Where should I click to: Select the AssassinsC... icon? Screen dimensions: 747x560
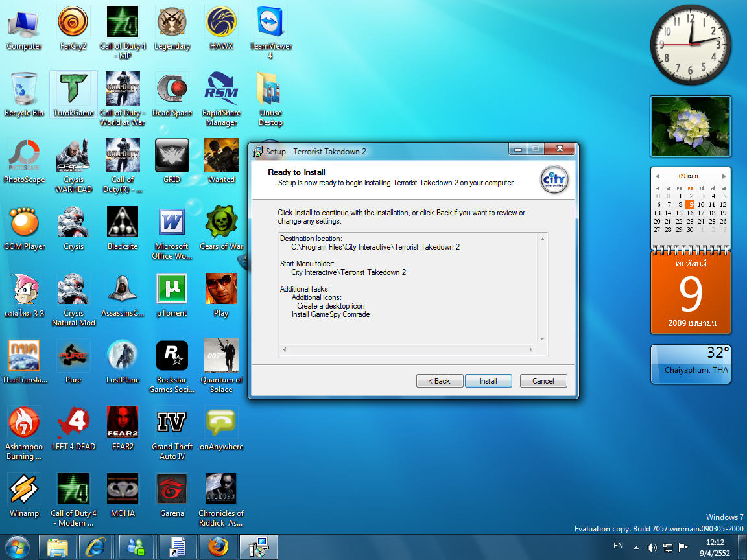(123, 296)
